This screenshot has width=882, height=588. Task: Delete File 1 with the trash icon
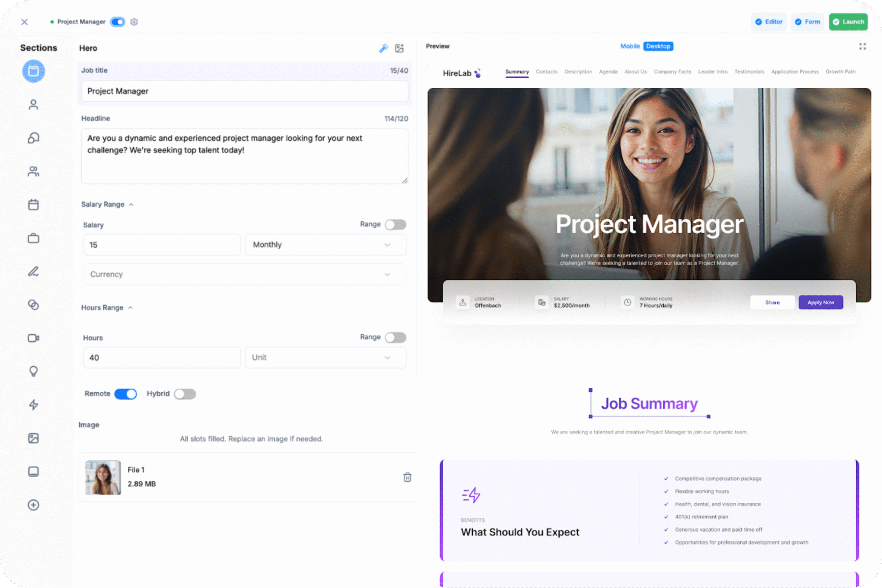[407, 477]
